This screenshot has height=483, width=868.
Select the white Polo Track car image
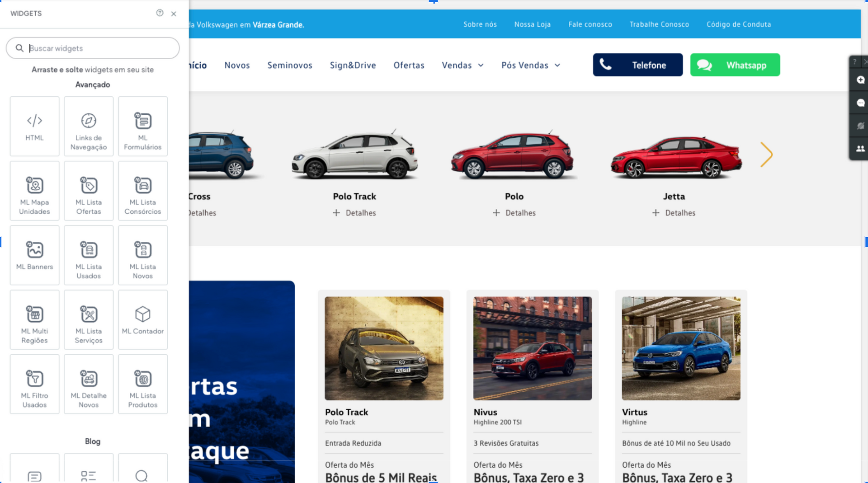[x=354, y=155]
